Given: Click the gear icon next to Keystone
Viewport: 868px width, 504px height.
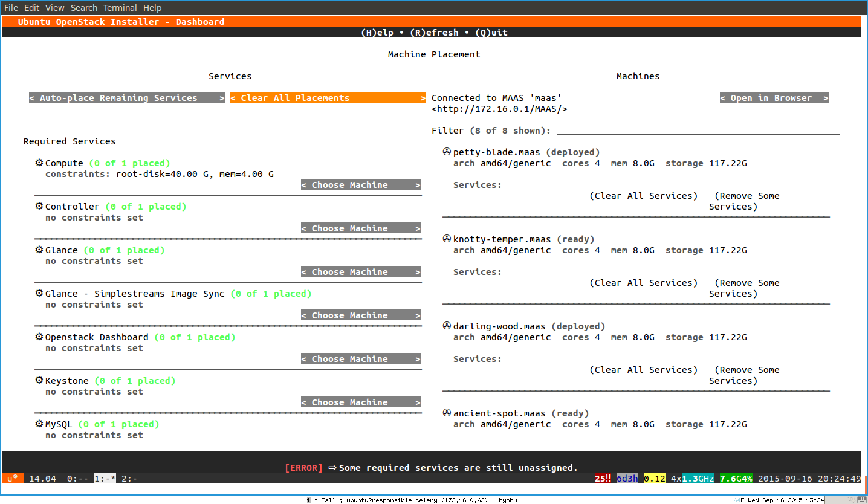Looking at the screenshot, I should pos(39,381).
